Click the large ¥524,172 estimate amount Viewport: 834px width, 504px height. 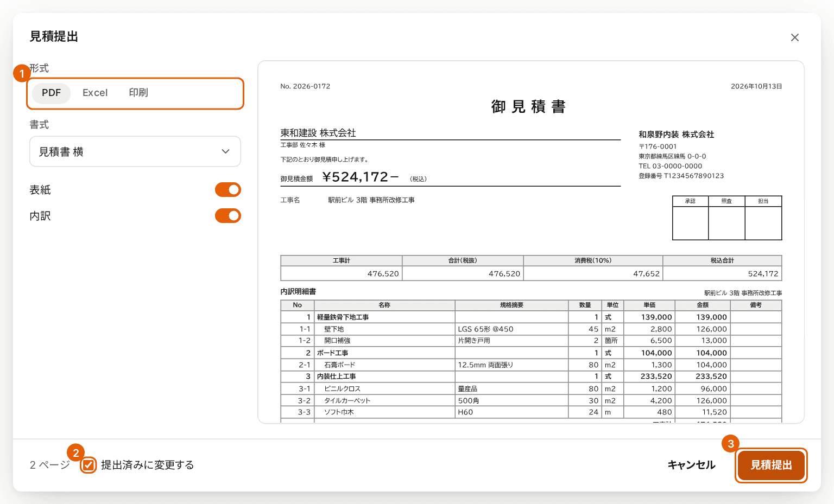coord(361,177)
